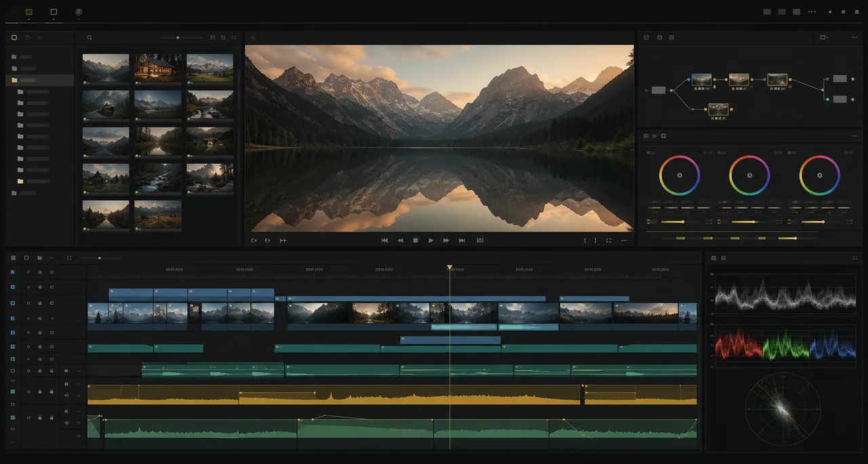Image resolution: width=868 pixels, height=464 pixels.
Task: Play the clip in the viewer
Action: (x=431, y=240)
